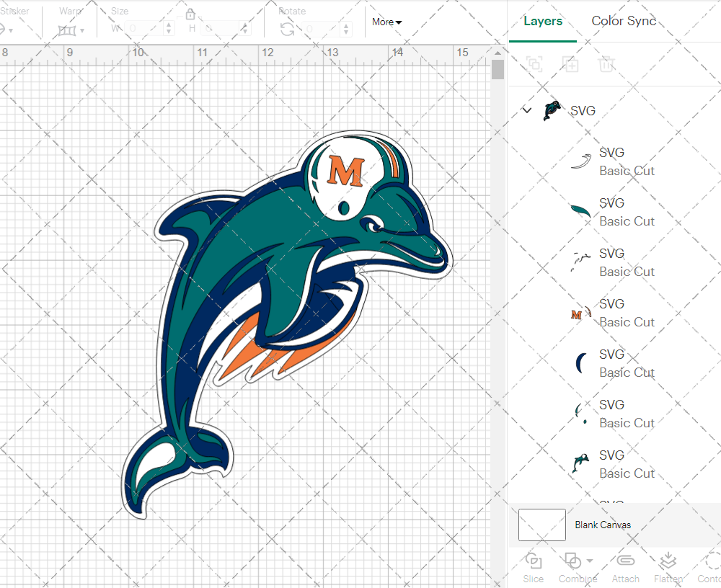721x588 pixels.
Task: Click the Width stepper arrows
Action: click(x=169, y=29)
